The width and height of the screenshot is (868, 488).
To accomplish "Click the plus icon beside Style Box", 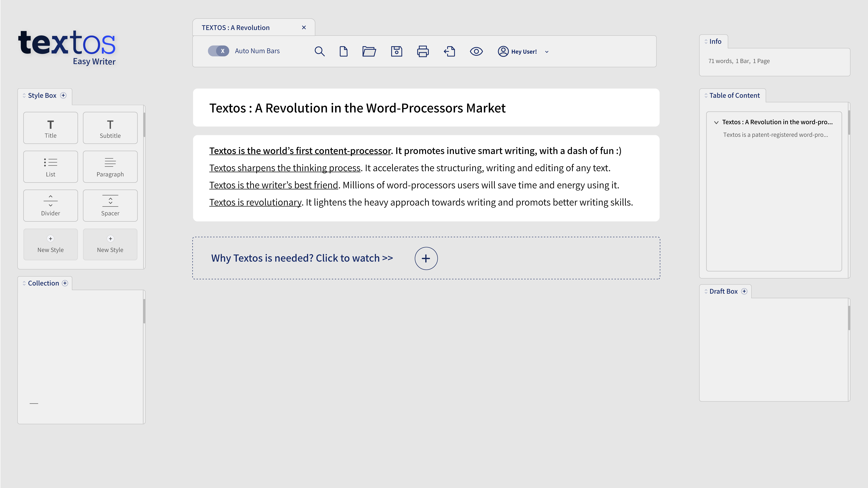I will (x=63, y=95).
